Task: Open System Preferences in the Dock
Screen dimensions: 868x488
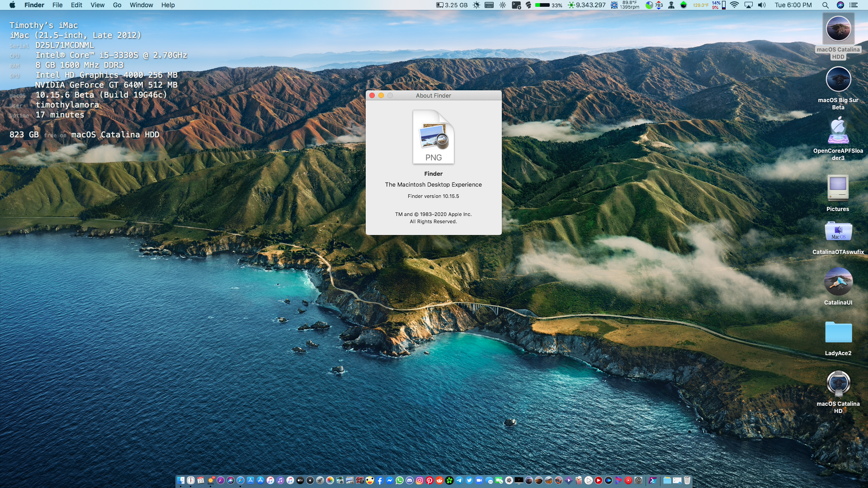Action: (638, 480)
